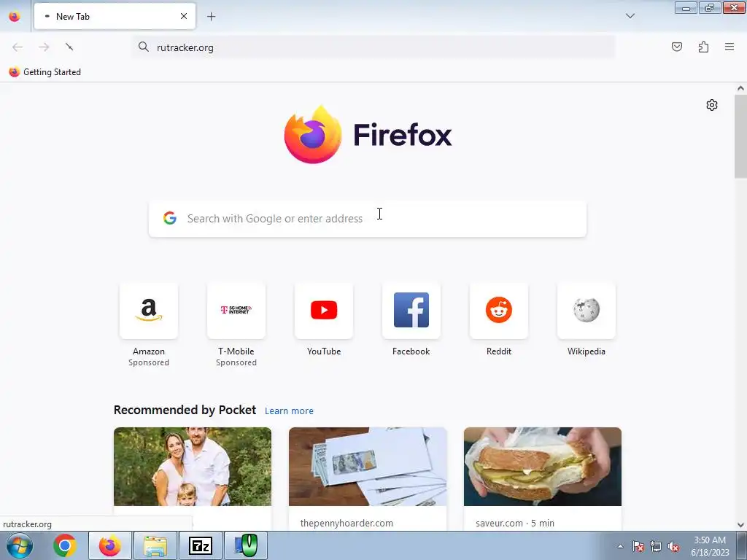Click the search magnifier in the address bar
The width and height of the screenshot is (747, 560).
144,47
